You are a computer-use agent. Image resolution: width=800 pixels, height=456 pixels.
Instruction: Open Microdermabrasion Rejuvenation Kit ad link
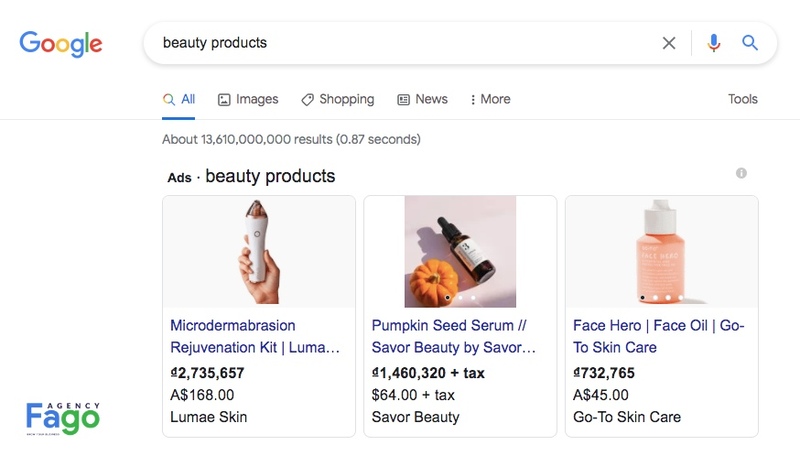pyautogui.click(x=255, y=336)
